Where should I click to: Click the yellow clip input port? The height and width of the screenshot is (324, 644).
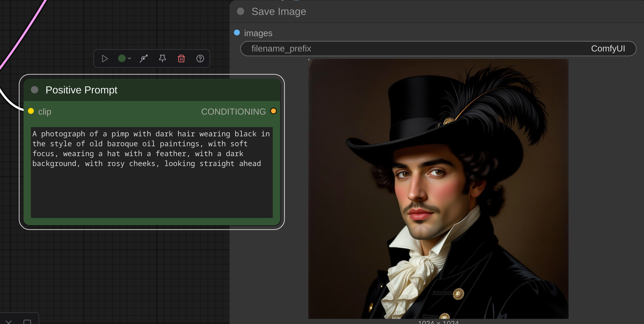pos(31,111)
